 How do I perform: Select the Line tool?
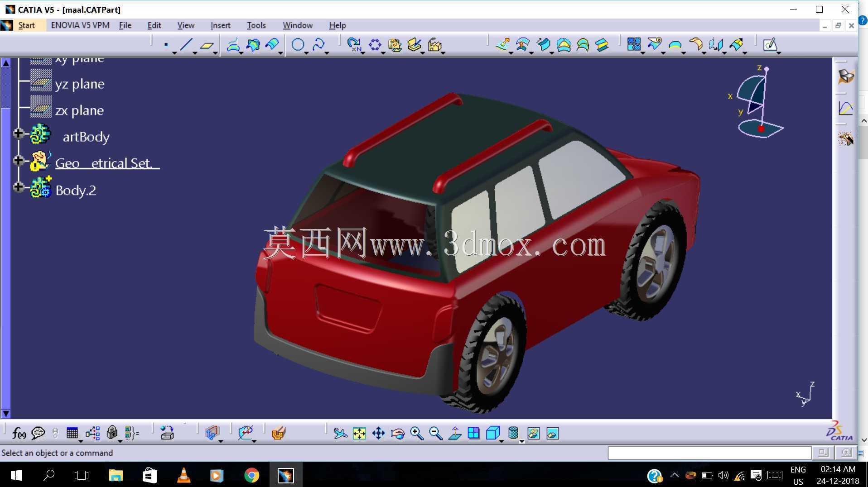(x=186, y=45)
